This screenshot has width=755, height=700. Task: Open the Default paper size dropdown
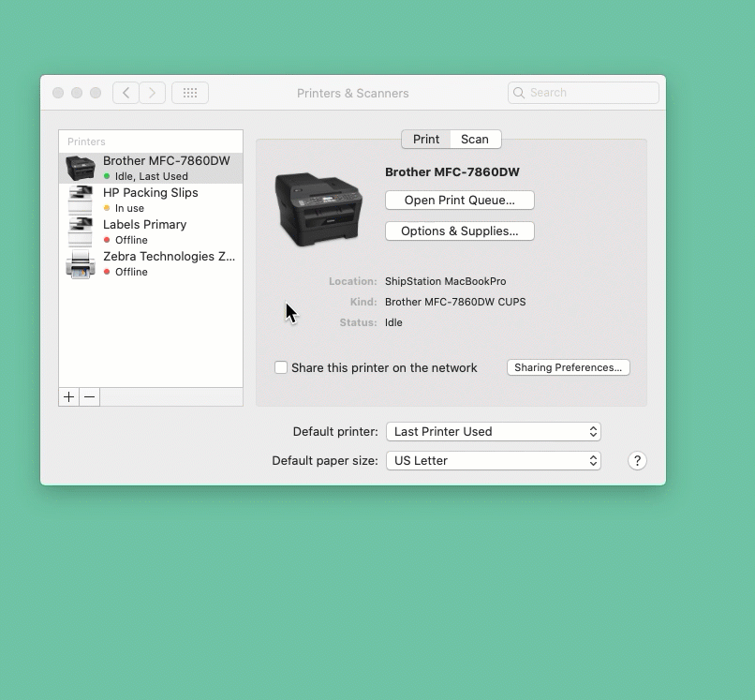pyautogui.click(x=494, y=460)
